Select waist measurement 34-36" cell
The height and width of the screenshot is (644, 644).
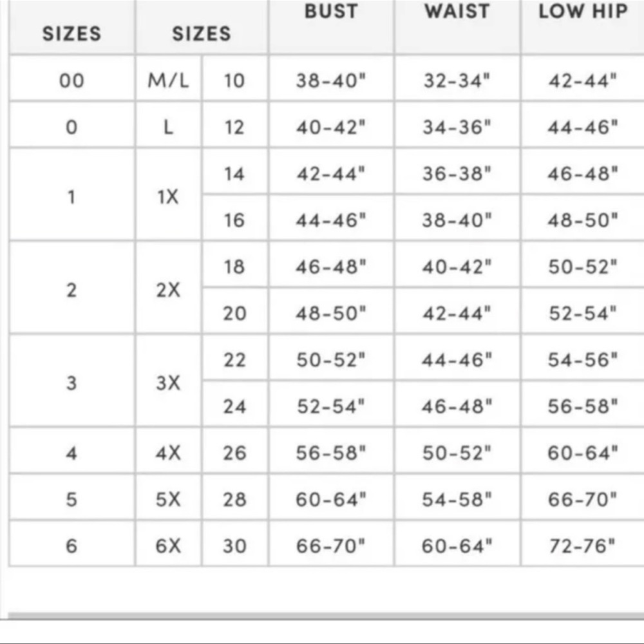[x=457, y=127]
